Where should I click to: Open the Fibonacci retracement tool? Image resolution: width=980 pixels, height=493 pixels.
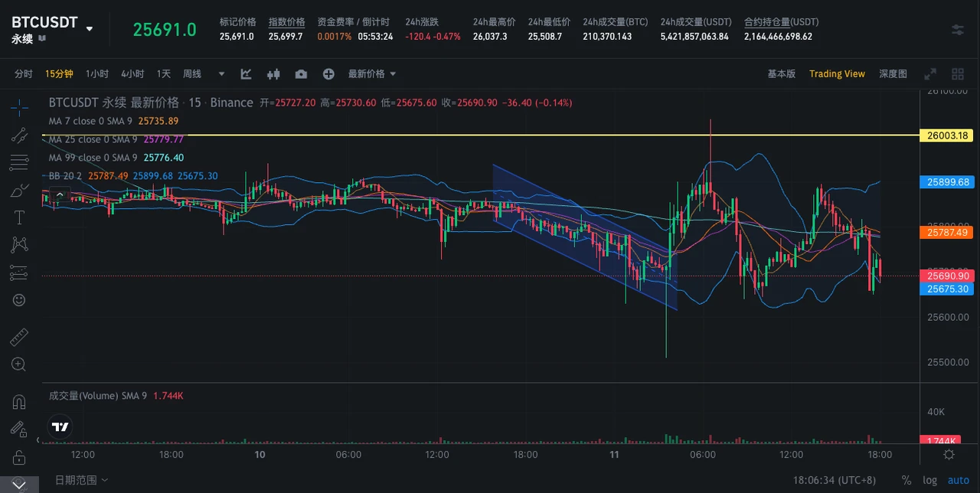(x=19, y=162)
